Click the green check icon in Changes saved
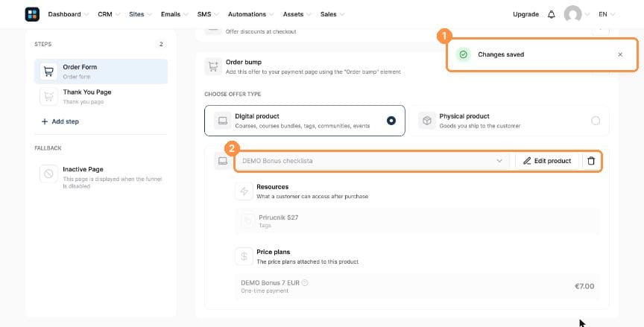 [464, 54]
